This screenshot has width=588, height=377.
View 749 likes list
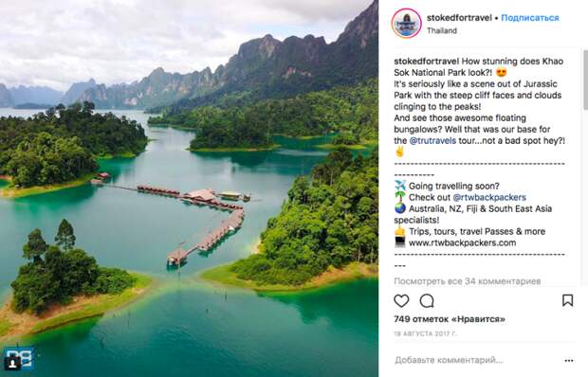point(450,319)
